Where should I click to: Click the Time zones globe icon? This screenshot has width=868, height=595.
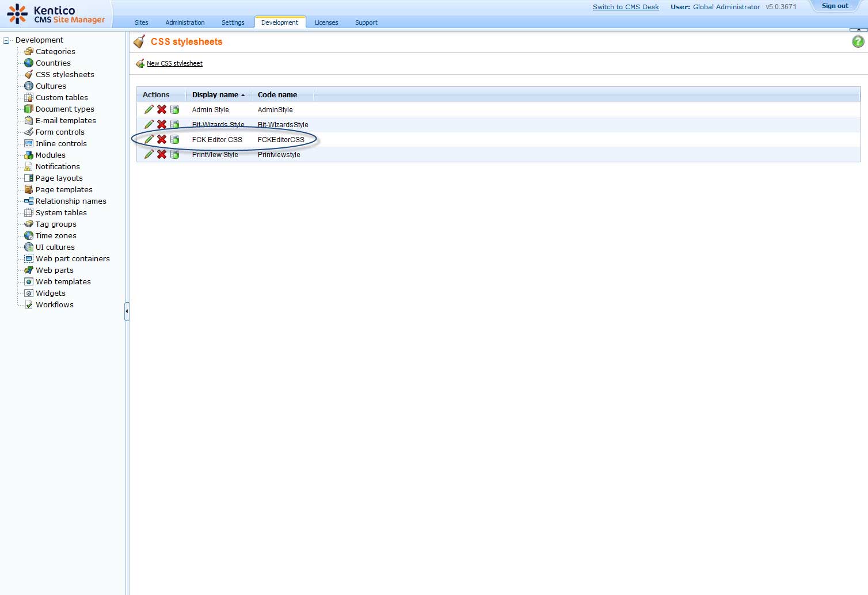(29, 235)
